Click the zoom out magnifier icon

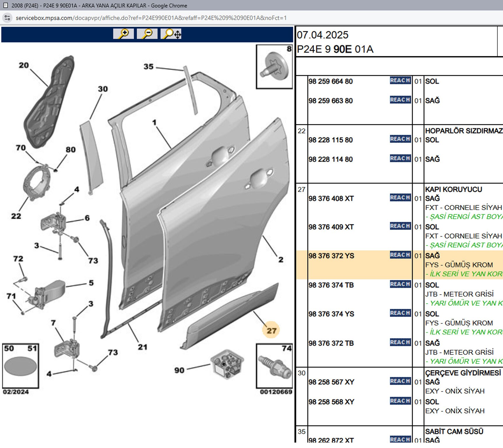pos(147,34)
